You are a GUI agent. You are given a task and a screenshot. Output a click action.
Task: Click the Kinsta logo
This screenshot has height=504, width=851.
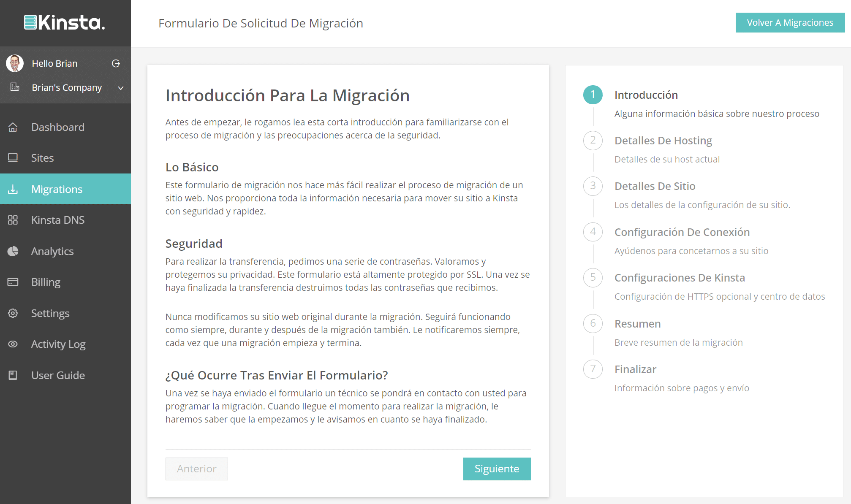click(64, 23)
